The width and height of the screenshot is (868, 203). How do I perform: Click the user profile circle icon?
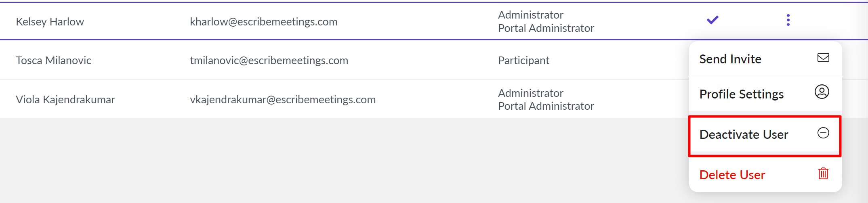coord(822,92)
